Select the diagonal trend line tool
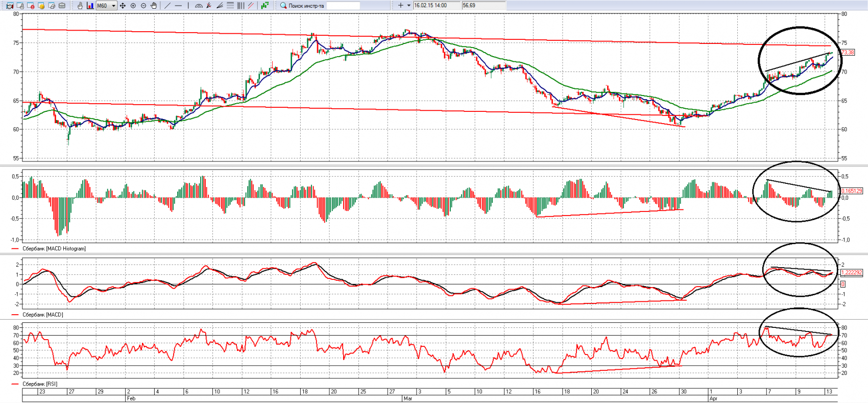The width and height of the screenshot is (868, 403). 167,6
